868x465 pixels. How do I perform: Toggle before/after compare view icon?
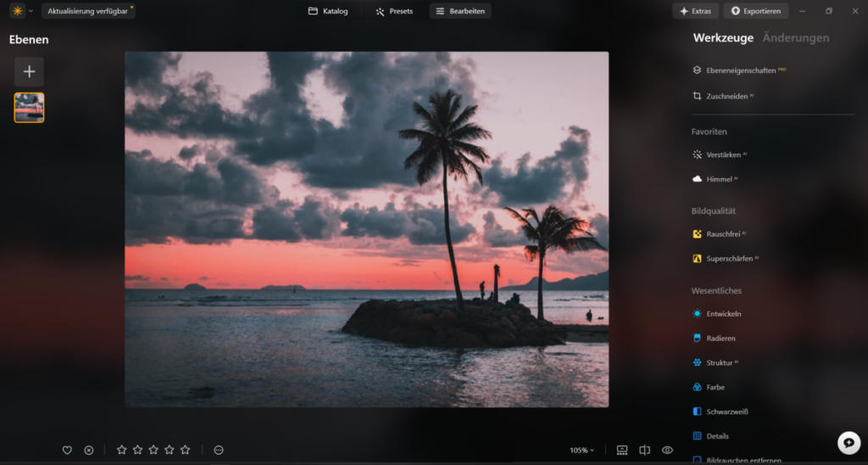pos(645,450)
